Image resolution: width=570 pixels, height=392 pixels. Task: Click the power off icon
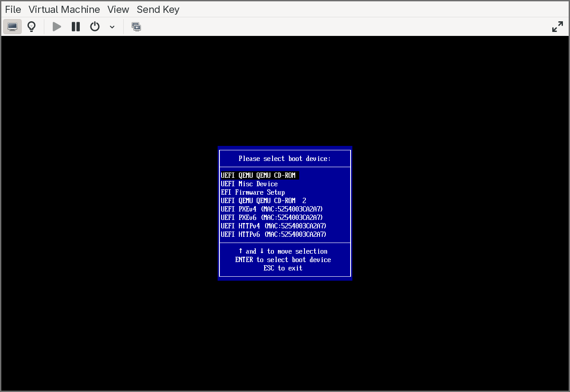pyautogui.click(x=94, y=26)
